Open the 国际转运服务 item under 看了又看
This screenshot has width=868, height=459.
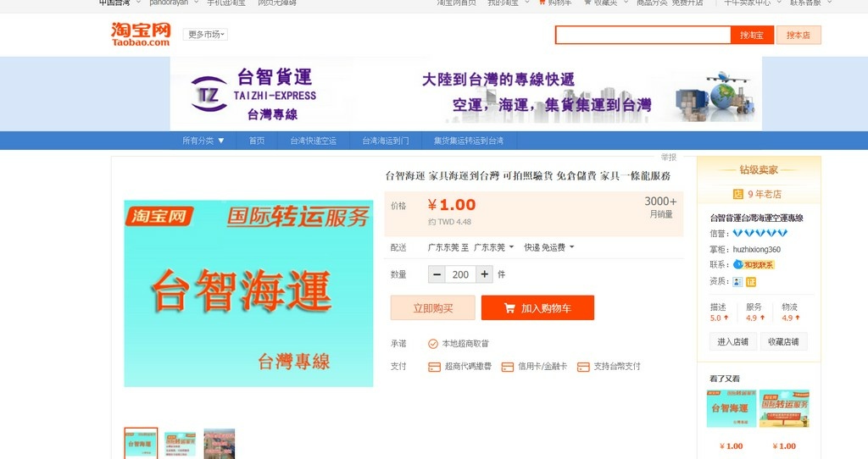(784, 409)
